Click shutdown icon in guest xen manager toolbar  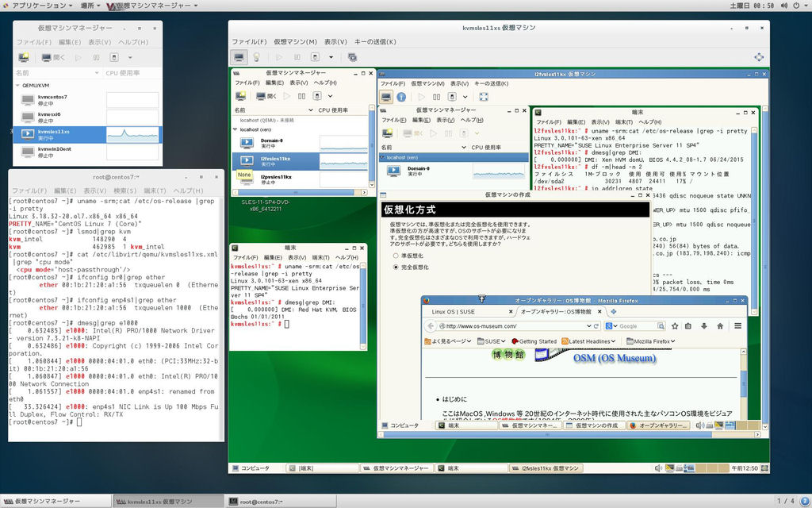[317, 96]
